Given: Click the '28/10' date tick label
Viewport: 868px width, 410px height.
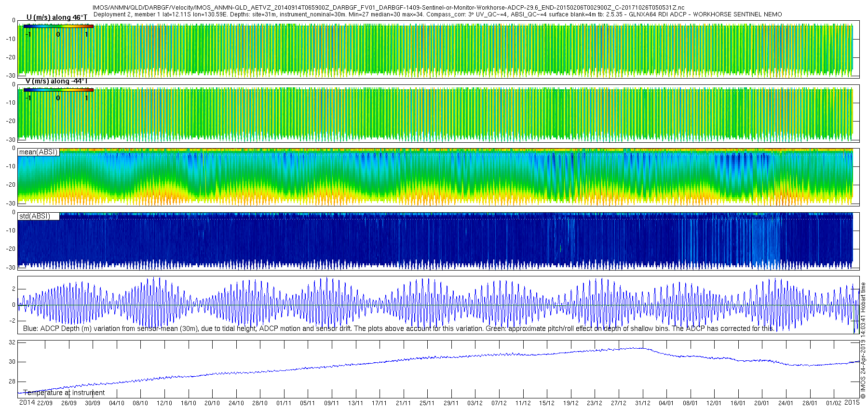Looking at the screenshot, I should [x=260, y=403].
